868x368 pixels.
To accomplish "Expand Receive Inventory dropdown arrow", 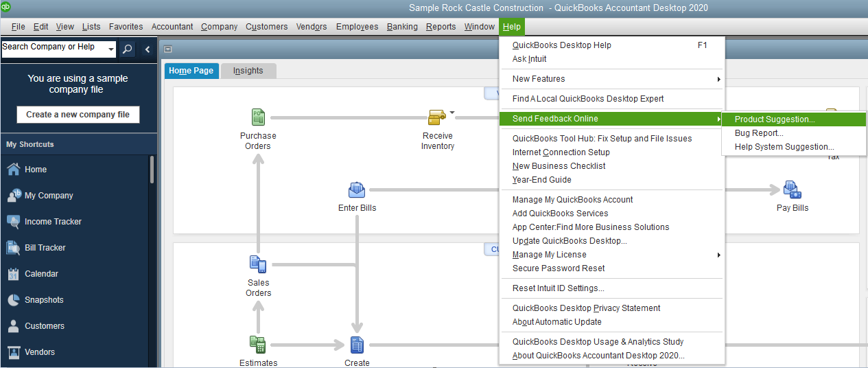I will tap(452, 113).
